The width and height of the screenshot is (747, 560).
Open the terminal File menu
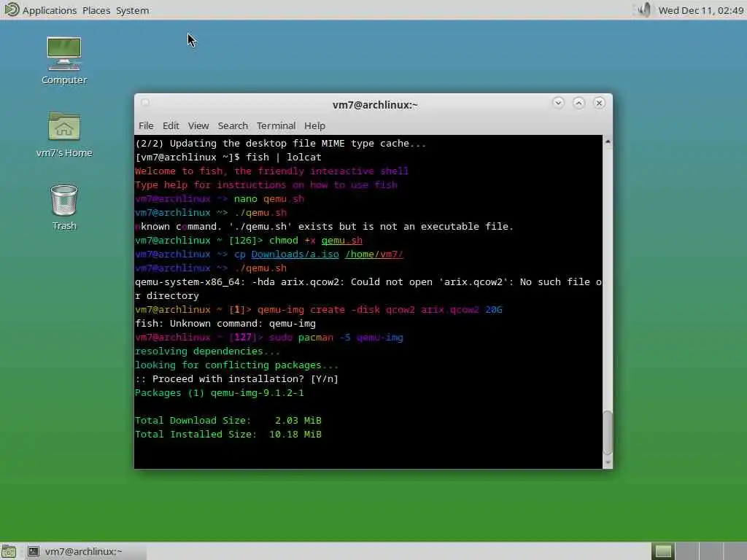coord(146,125)
